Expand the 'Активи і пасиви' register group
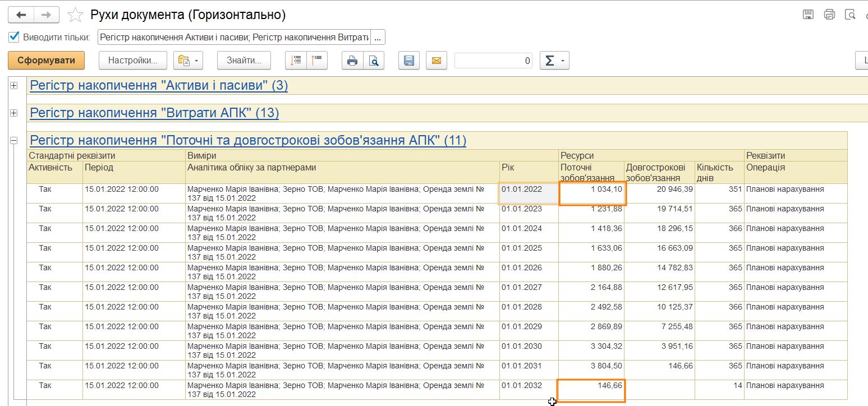 point(14,85)
